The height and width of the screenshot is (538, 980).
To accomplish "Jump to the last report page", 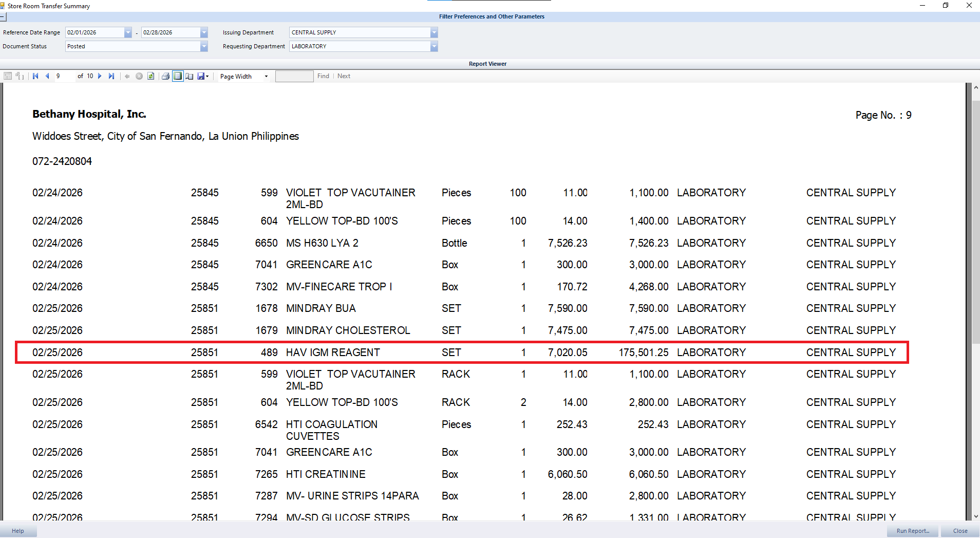I will pyautogui.click(x=111, y=76).
